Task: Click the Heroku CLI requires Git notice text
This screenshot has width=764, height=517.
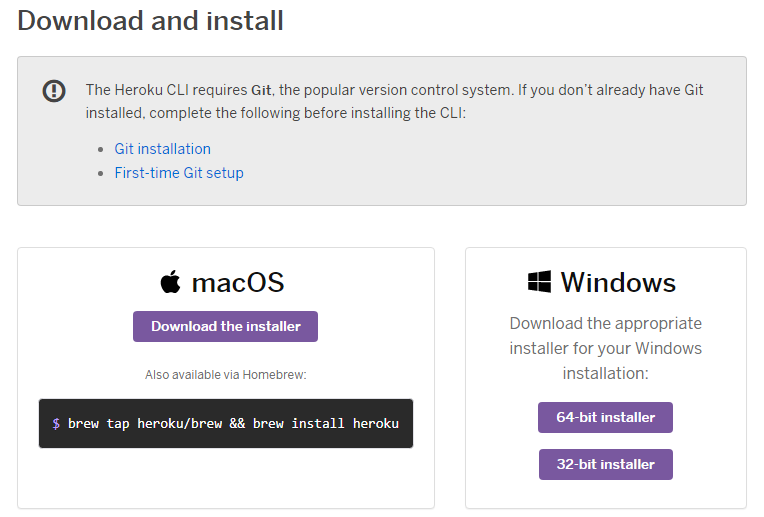Action: pos(395,101)
